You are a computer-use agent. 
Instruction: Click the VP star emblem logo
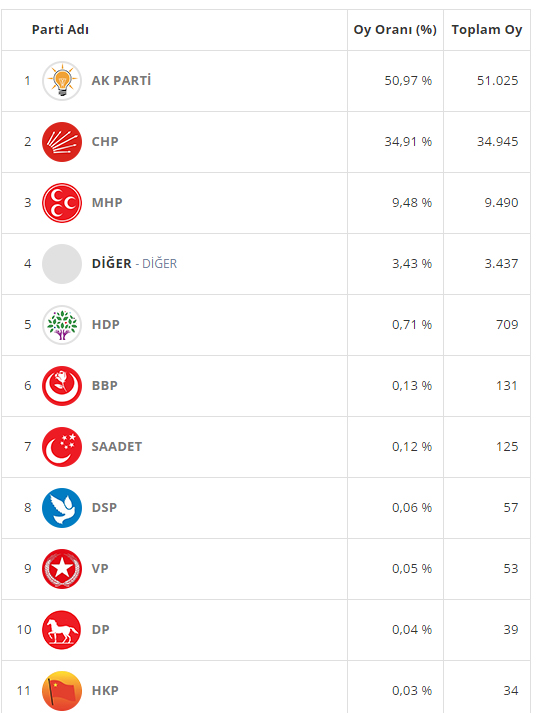[x=62, y=568]
